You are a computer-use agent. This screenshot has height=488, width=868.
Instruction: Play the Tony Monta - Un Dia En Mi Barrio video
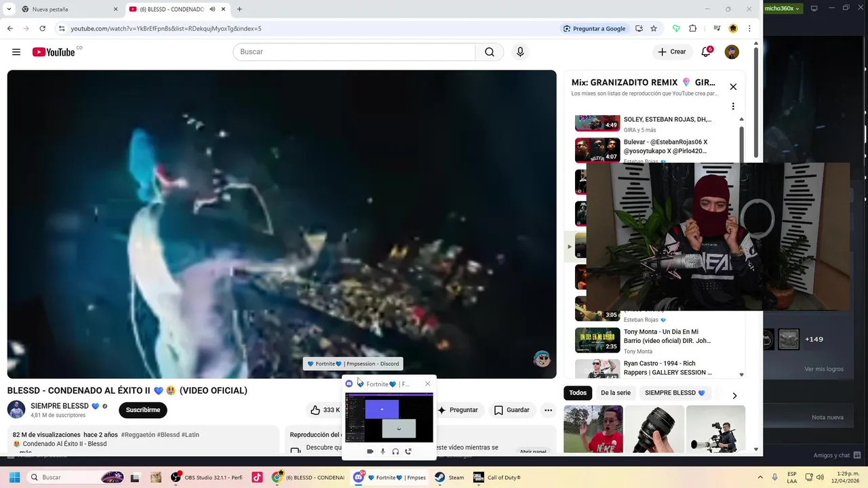[597, 340]
